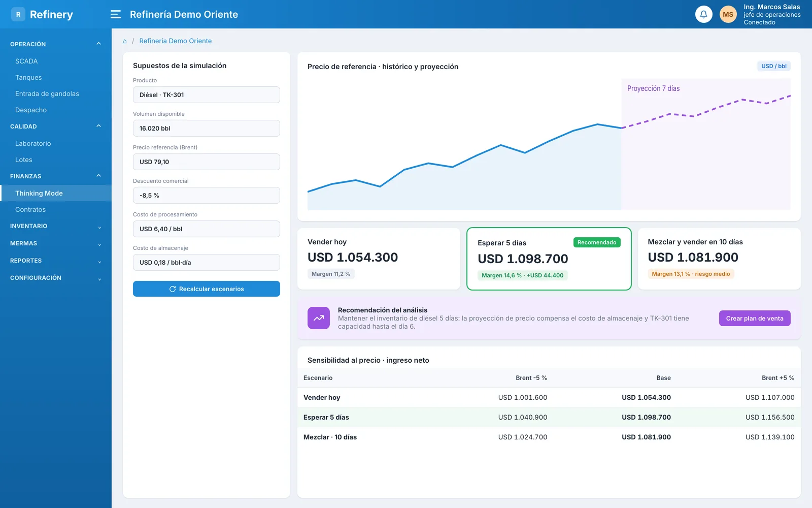Open Contratos page
Image resolution: width=812 pixels, height=508 pixels.
pyautogui.click(x=56, y=209)
